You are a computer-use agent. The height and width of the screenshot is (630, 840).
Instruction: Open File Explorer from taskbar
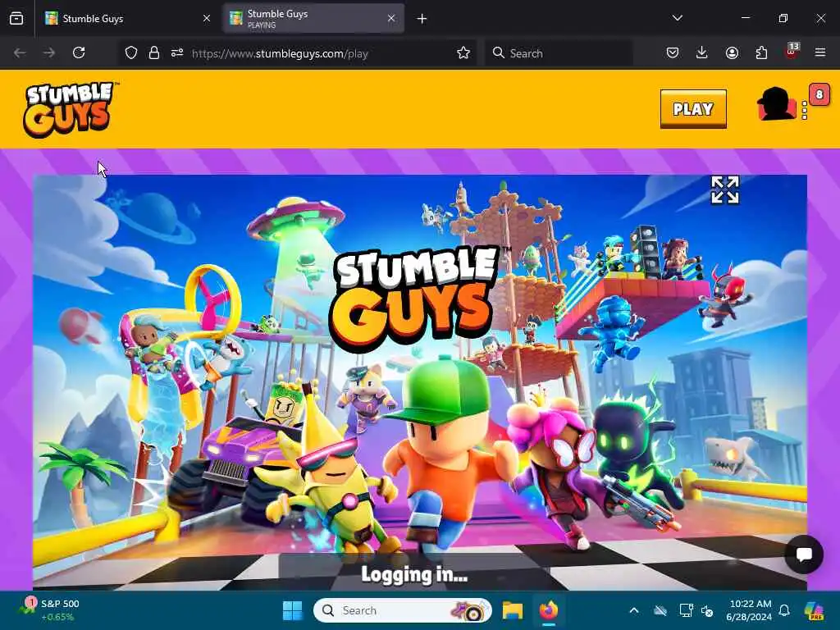(513, 610)
